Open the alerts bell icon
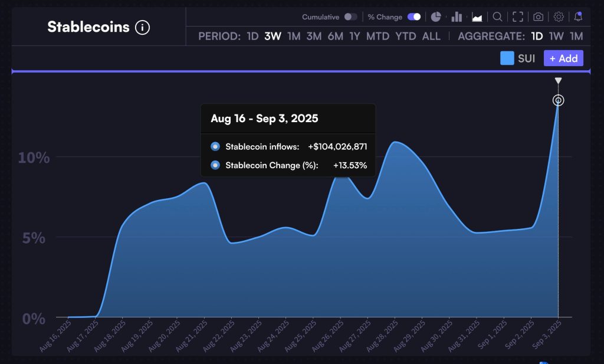 (578, 17)
